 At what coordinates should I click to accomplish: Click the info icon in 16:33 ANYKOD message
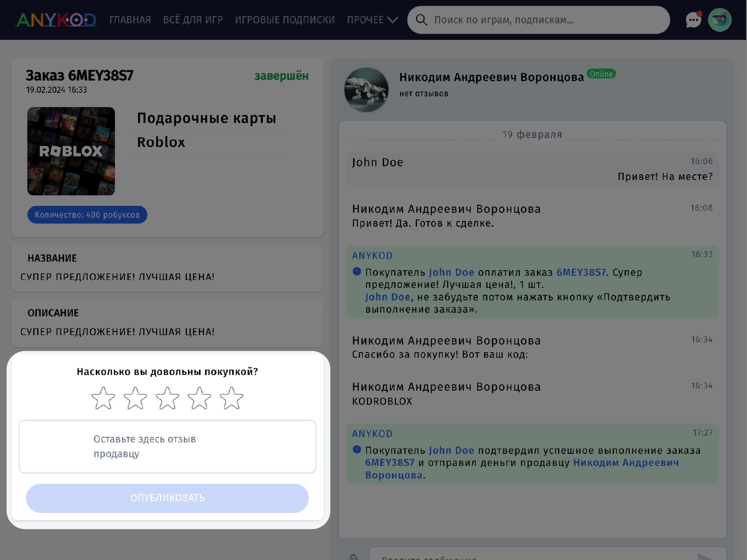click(x=357, y=271)
